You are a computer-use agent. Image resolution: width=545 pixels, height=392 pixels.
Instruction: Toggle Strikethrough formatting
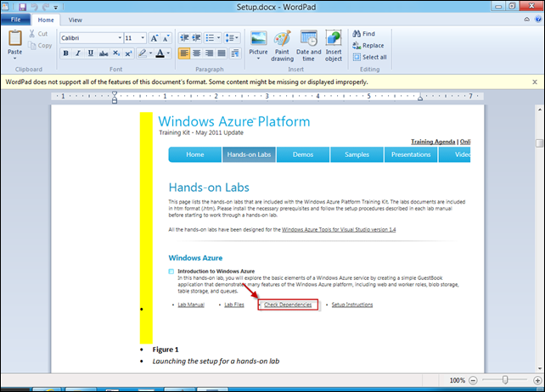(104, 53)
